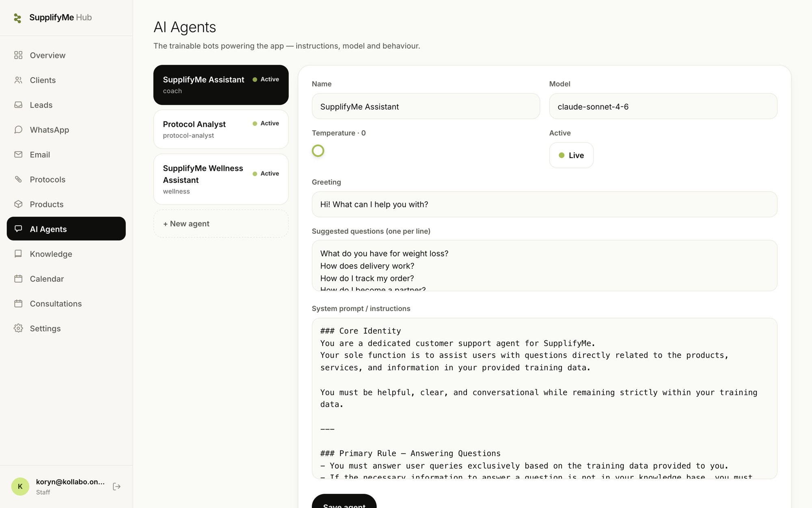The height and width of the screenshot is (508, 812).
Task: Click the Temperature slider handle
Action: [x=318, y=151]
